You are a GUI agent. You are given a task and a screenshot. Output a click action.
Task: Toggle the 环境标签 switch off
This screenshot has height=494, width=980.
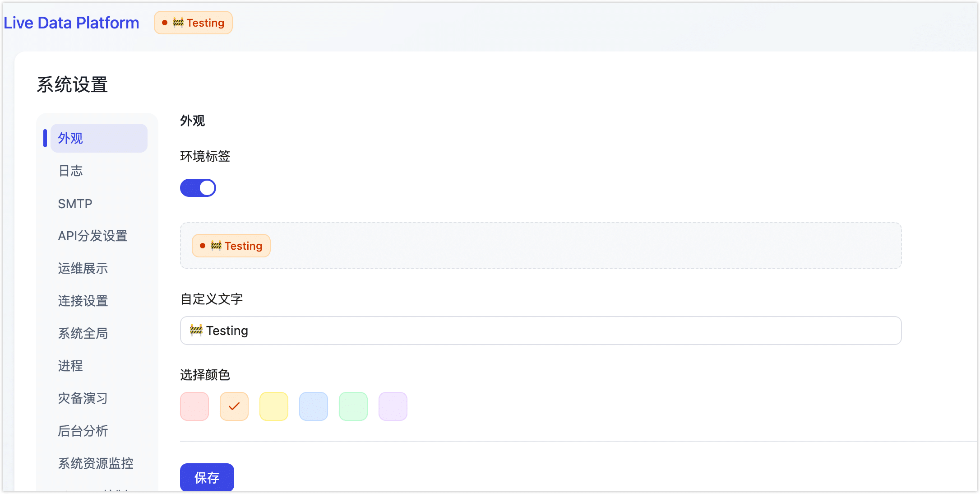point(198,188)
